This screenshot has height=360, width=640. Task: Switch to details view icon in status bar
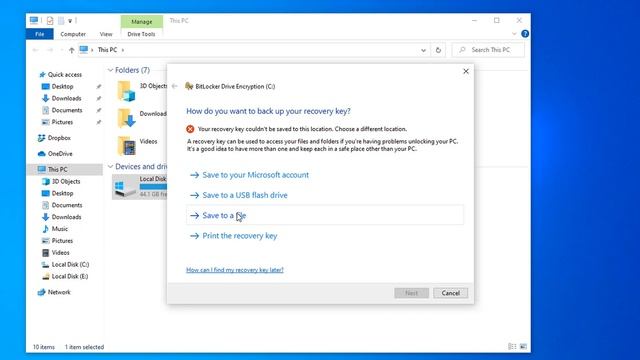click(512, 347)
